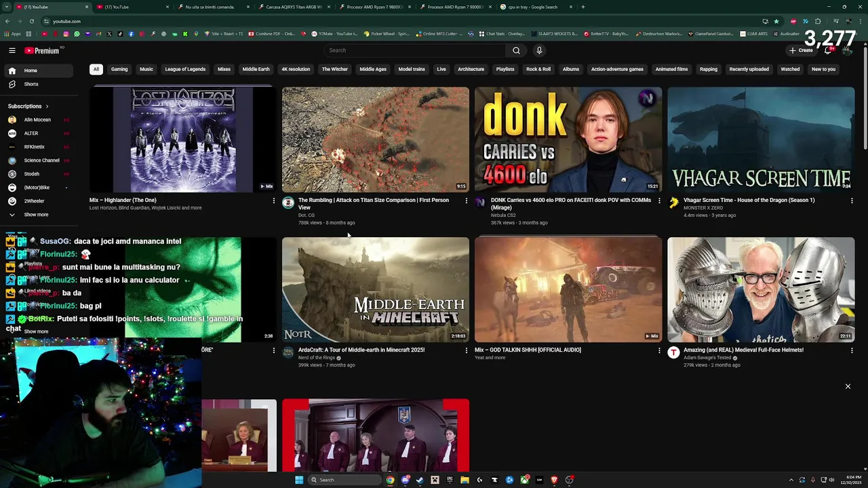
Task: Open options menu for Mix Highlander video
Action: 274,201
